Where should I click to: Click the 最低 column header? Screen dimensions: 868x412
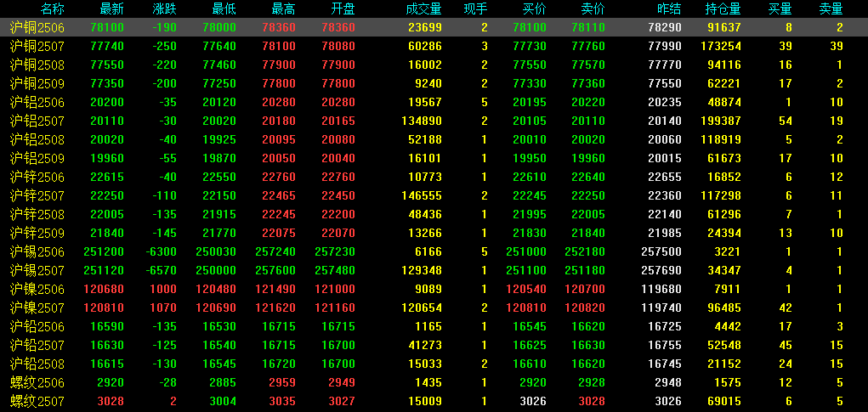click(224, 8)
